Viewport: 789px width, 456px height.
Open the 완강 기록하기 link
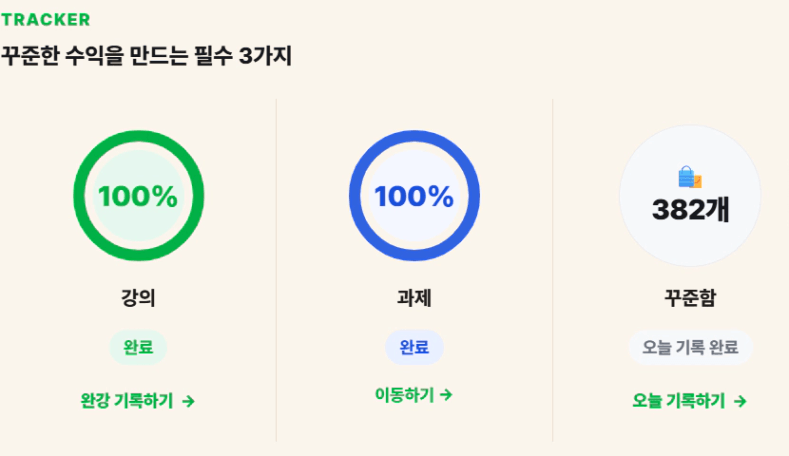click(137, 401)
